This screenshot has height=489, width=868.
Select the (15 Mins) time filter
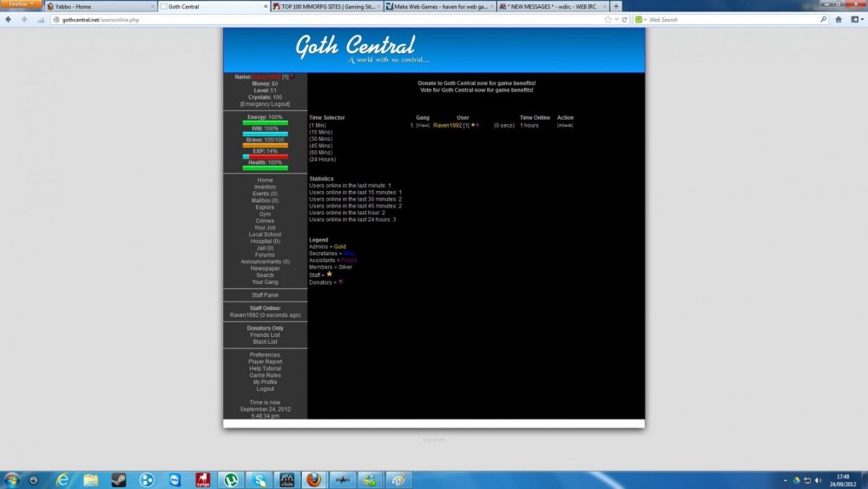click(x=321, y=132)
